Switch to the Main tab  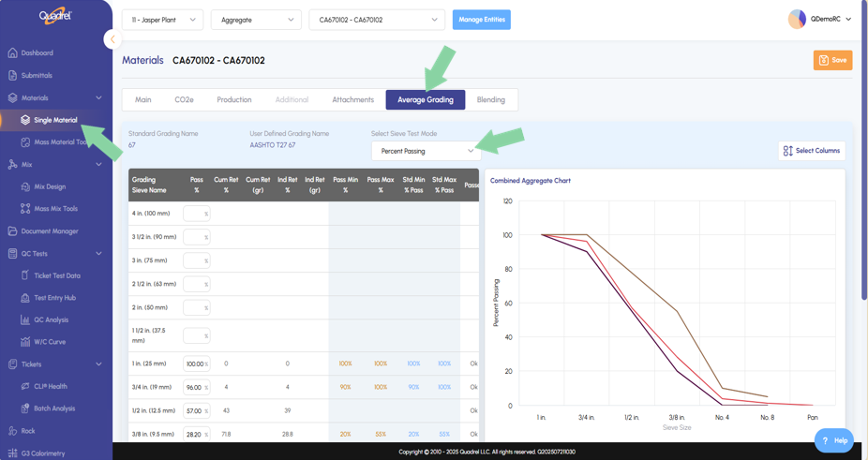pyautogui.click(x=142, y=99)
